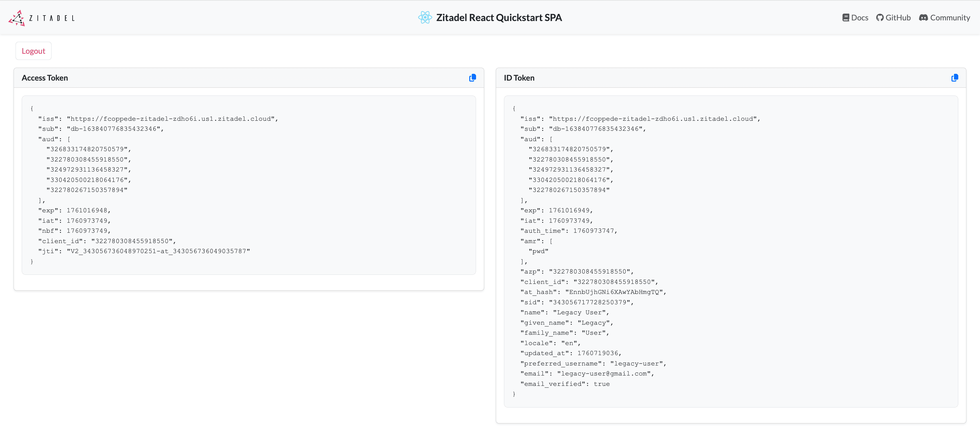The height and width of the screenshot is (437, 980).
Task: Copy the ID Token using its copy icon
Action: [954, 77]
